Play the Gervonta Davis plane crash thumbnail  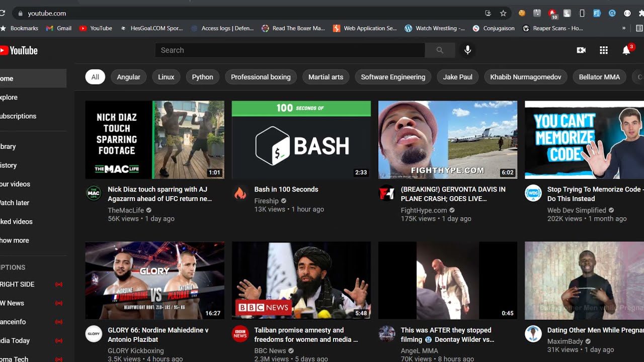click(448, 140)
